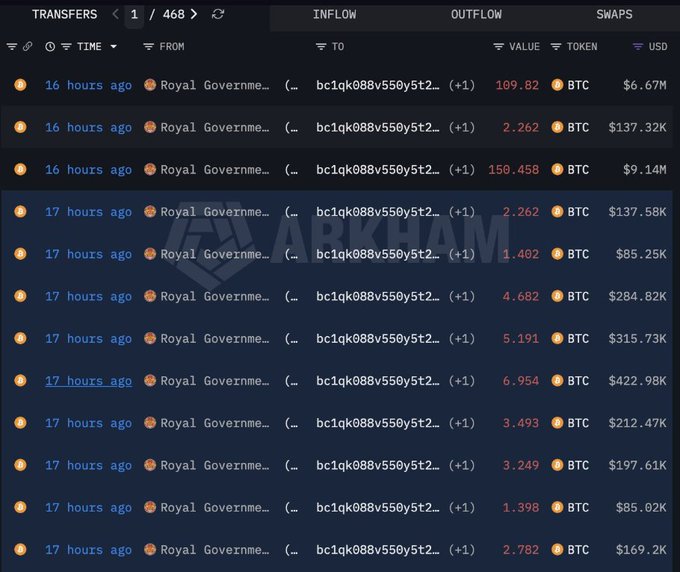Screen dimensions: 680x572
Task: Open the TIME column filter icon
Action: click(66, 46)
